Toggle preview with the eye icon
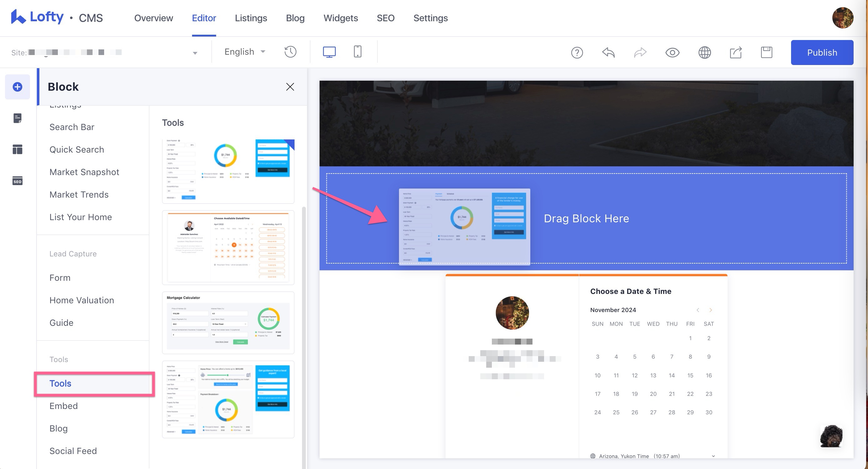868x469 pixels. point(672,53)
